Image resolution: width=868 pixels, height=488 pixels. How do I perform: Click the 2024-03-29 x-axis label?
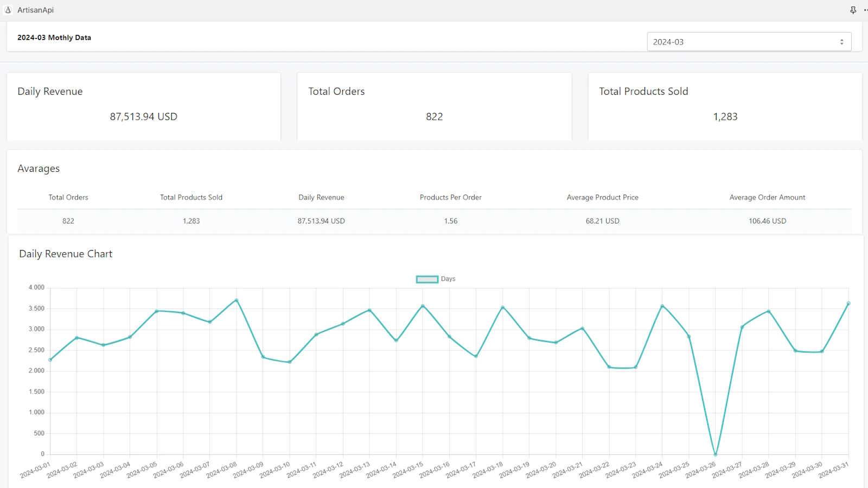tap(780, 470)
